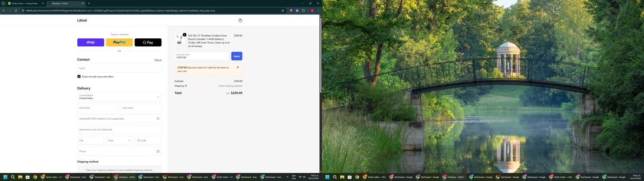
Task: Open Chrome's tab search dropdown
Action: (3, 3)
